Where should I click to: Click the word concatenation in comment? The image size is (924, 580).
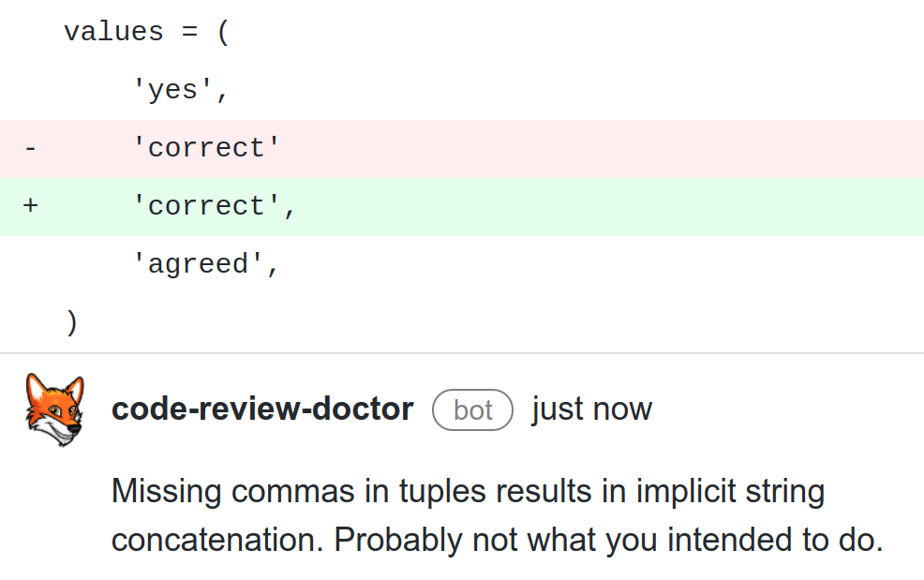click(x=216, y=540)
